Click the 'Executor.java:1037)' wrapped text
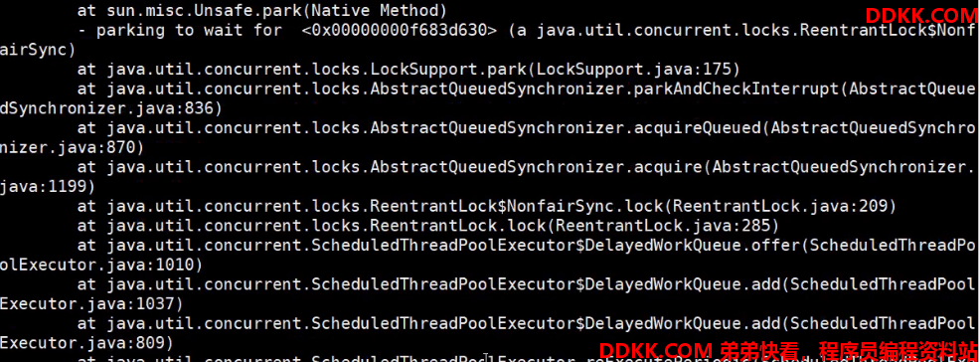The height and width of the screenshot is (362, 980). coord(91,304)
